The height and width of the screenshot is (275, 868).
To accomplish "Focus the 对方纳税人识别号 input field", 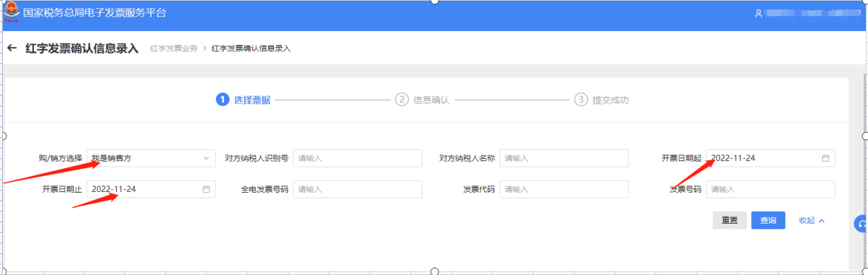I will click(x=358, y=158).
